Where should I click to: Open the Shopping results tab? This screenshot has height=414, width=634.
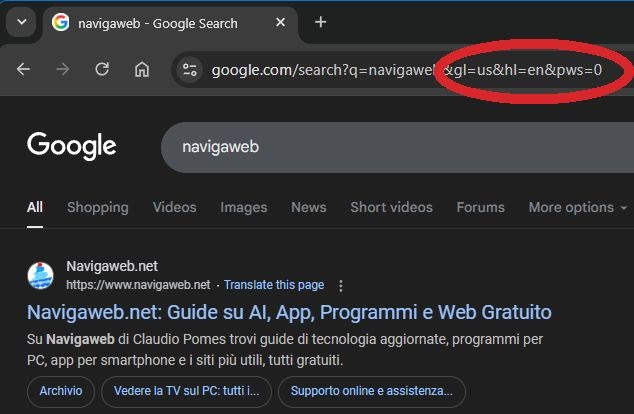coord(97,207)
